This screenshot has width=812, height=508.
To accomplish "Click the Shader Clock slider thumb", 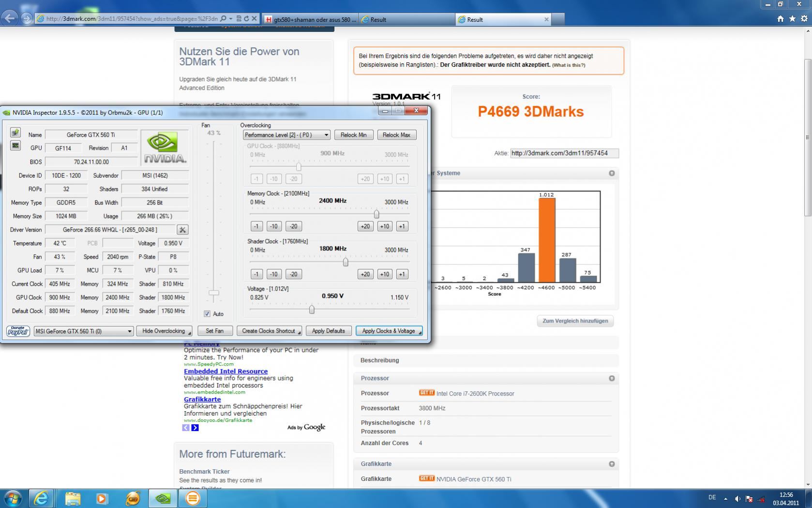I will click(x=346, y=262).
